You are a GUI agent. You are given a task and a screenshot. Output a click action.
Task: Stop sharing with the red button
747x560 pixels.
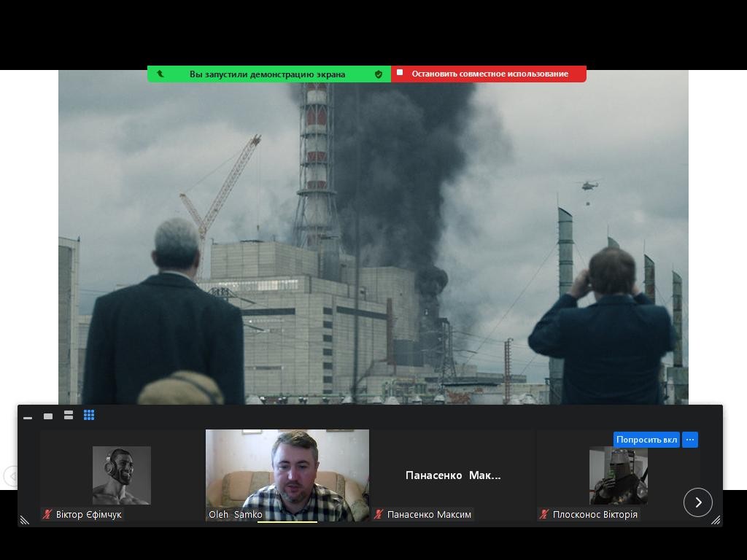[489, 74]
